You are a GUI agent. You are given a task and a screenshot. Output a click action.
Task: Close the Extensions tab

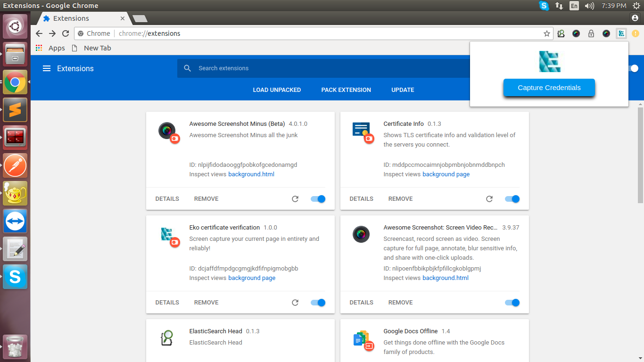[x=123, y=18]
